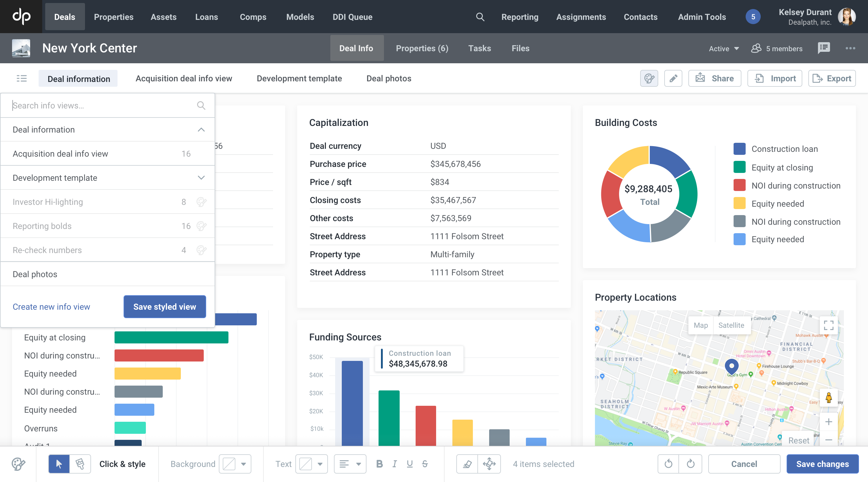
Task: Click Create new info view link
Action: (51, 306)
